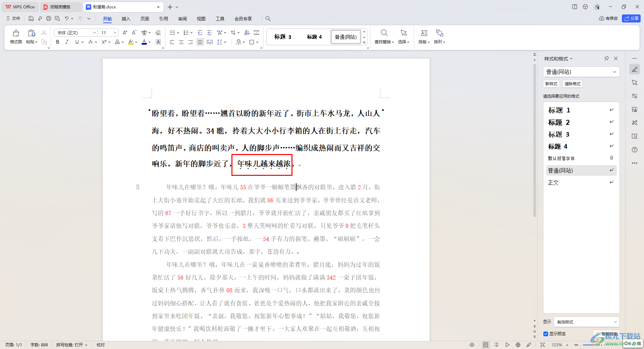Switch to the 找稻壳模板 window tab
Viewport: 644px width, 349px height.
(60, 7)
